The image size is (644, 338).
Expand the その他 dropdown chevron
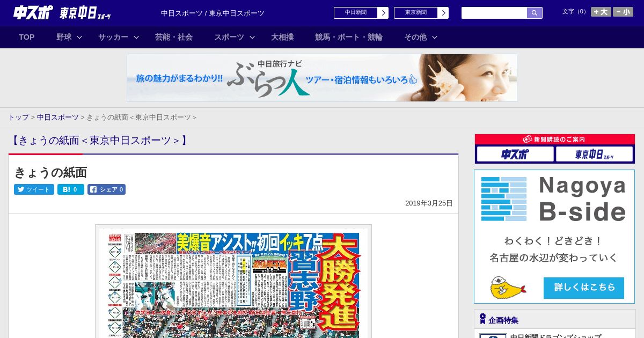click(435, 37)
